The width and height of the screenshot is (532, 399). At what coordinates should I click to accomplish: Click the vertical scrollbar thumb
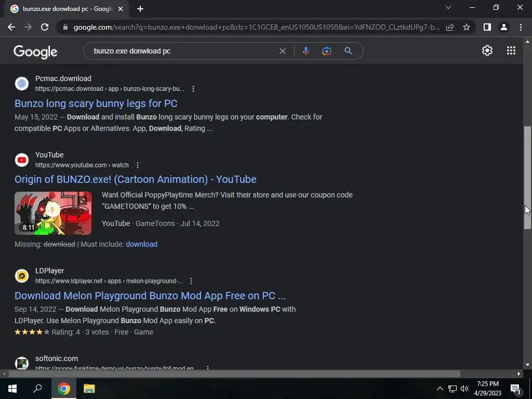[x=527, y=178]
